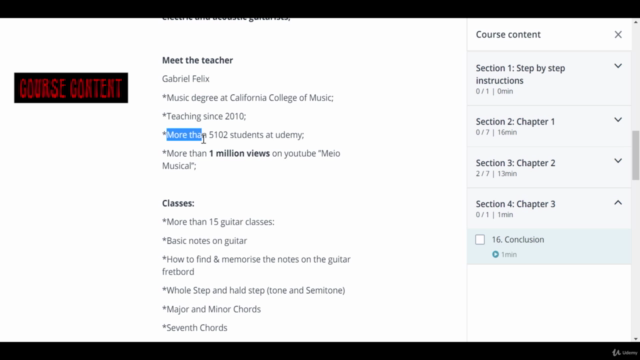This screenshot has width=640, height=360.
Task: Collapse Section 4: Chapter 3 chevron
Action: 618,202
